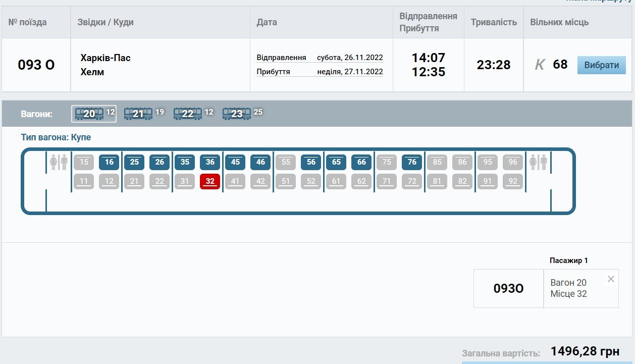Choose available seat 26
Viewport: 635px width, 364px height.
pyautogui.click(x=160, y=162)
